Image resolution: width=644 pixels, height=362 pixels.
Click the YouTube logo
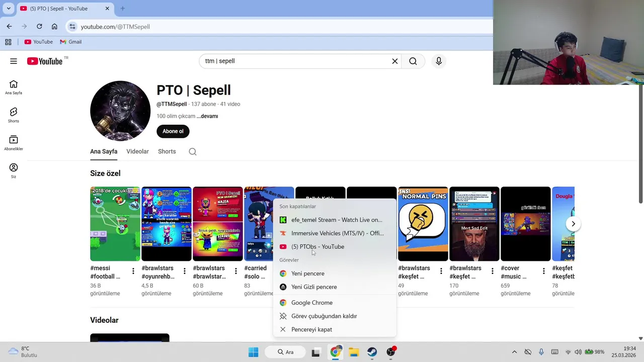45,61
